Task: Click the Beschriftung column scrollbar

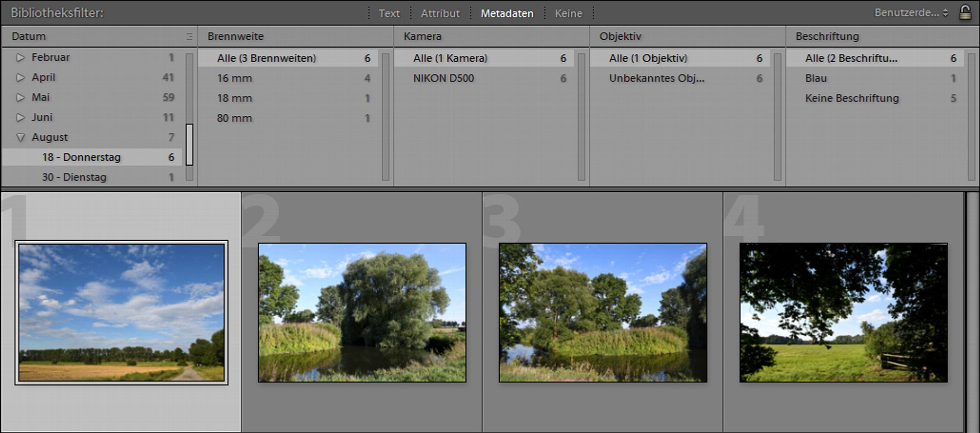Action: pyautogui.click(x=972, y=117)
